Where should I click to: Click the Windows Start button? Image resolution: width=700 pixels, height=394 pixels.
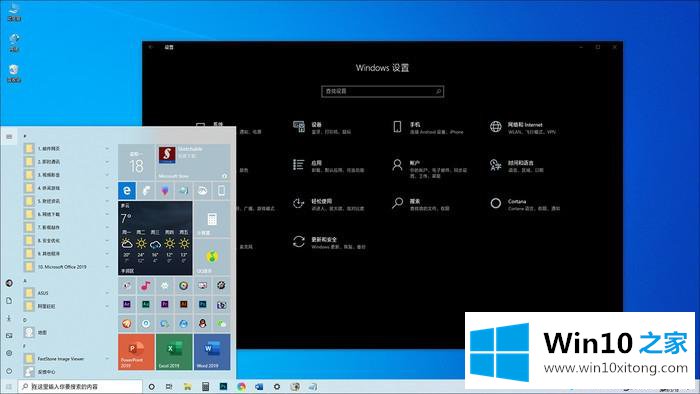[x=8, y=386]
